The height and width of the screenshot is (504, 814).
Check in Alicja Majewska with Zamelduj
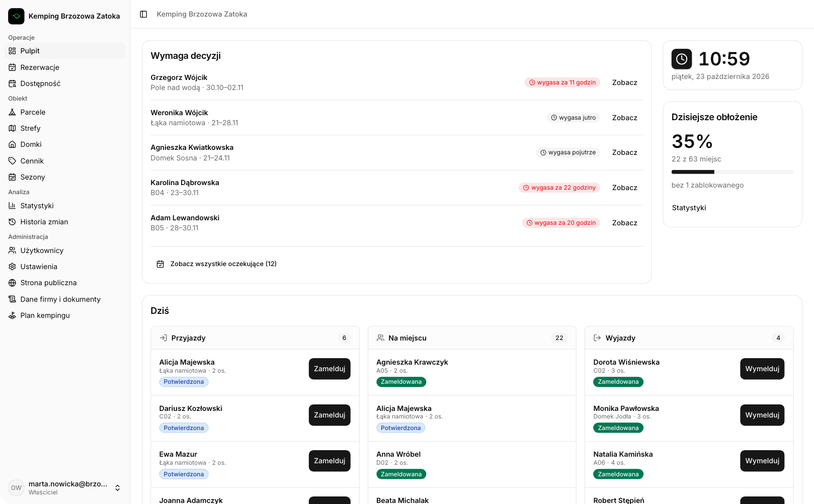[330, 369]
